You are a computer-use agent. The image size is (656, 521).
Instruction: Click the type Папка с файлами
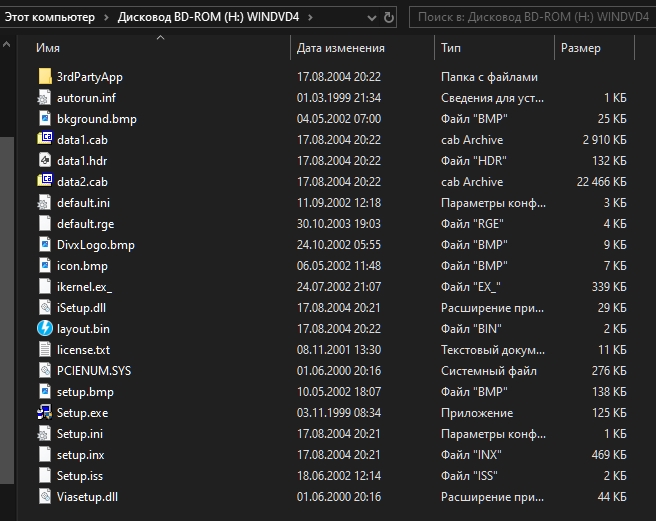coord(489,77)
